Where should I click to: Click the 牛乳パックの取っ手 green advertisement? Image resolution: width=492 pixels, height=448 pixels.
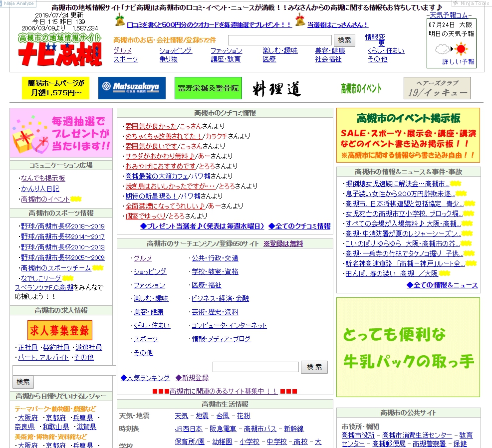408,347
